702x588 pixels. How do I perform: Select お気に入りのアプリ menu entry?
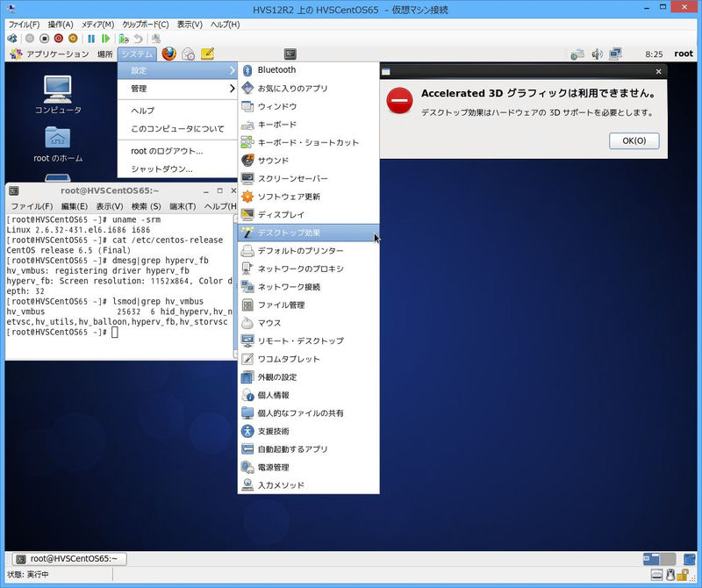coord(309,89)
